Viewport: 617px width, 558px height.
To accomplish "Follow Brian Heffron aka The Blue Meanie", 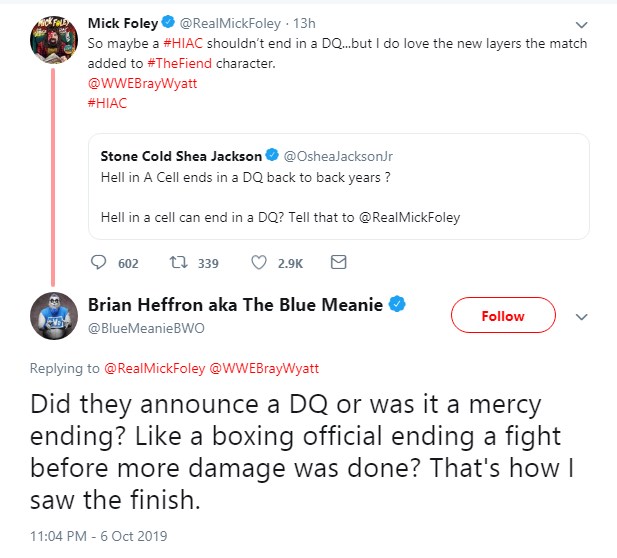I will click(x=502, y=316).
